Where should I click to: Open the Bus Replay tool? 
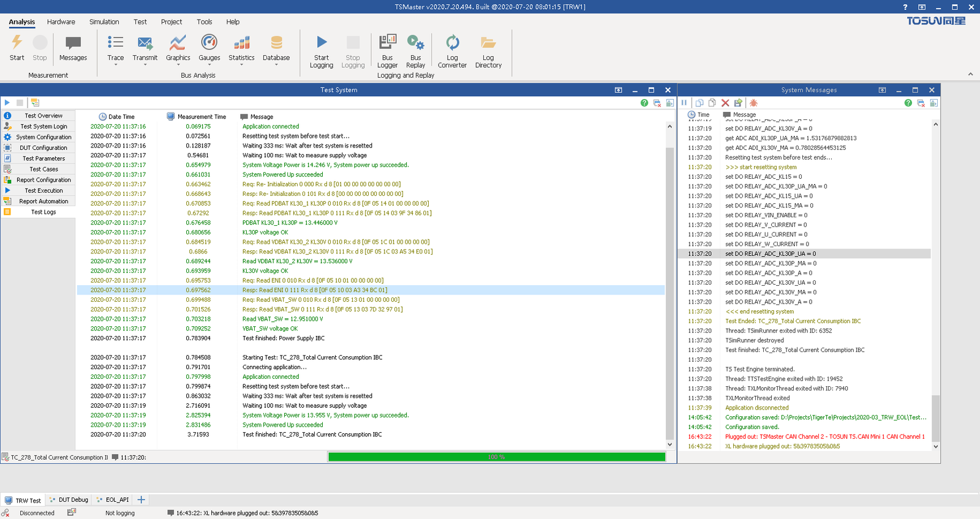[415, 51]
